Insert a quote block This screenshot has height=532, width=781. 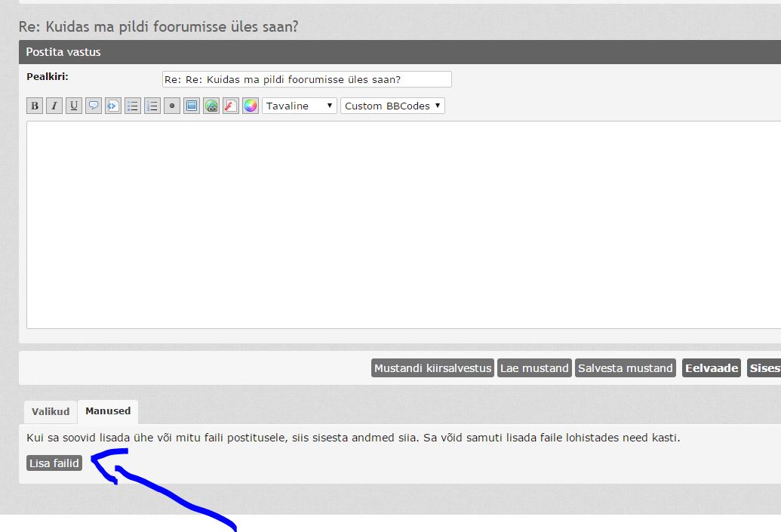point(94,106)
